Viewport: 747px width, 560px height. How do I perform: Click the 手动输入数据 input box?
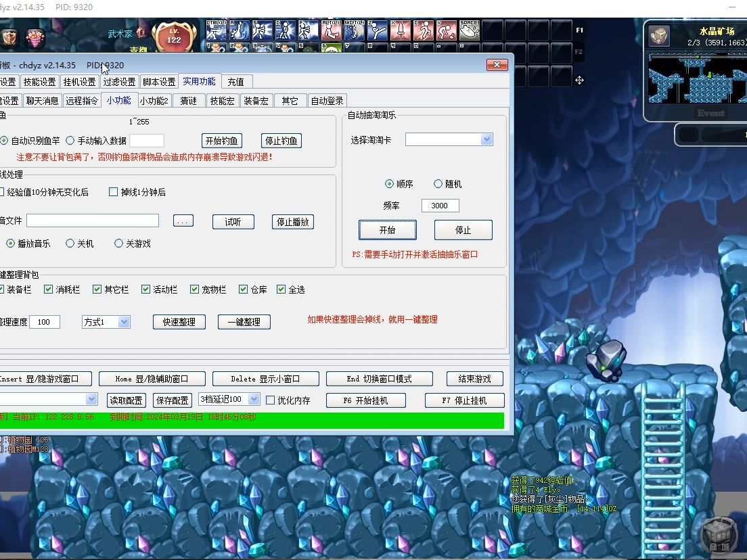coord(147,141)
